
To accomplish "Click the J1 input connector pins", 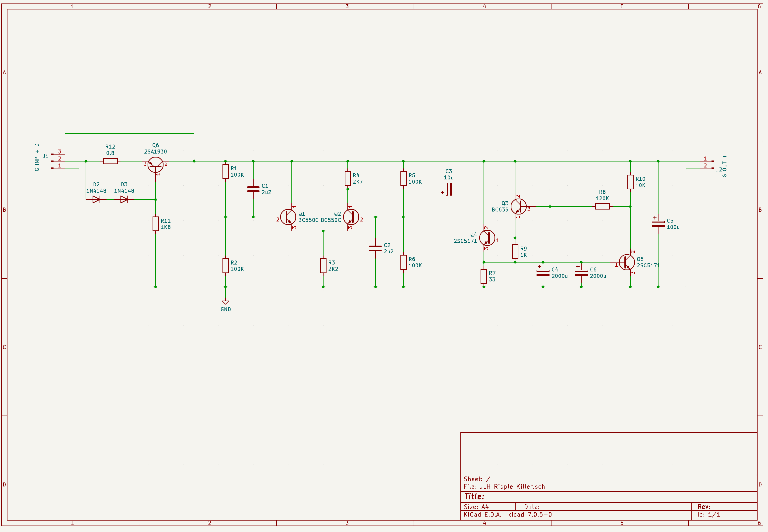I will click(57, 161).
